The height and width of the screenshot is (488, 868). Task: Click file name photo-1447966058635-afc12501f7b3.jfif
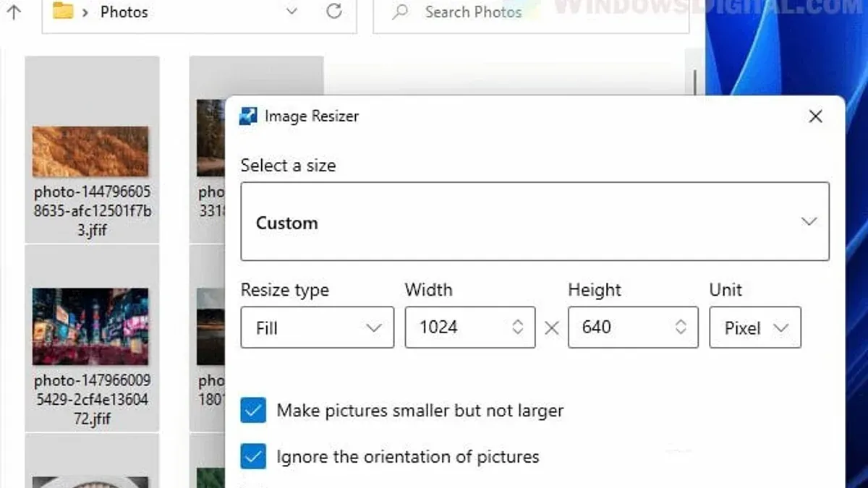tap(92, 213)
